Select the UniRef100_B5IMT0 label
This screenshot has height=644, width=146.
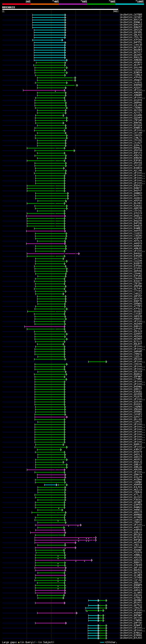[131, 603]
